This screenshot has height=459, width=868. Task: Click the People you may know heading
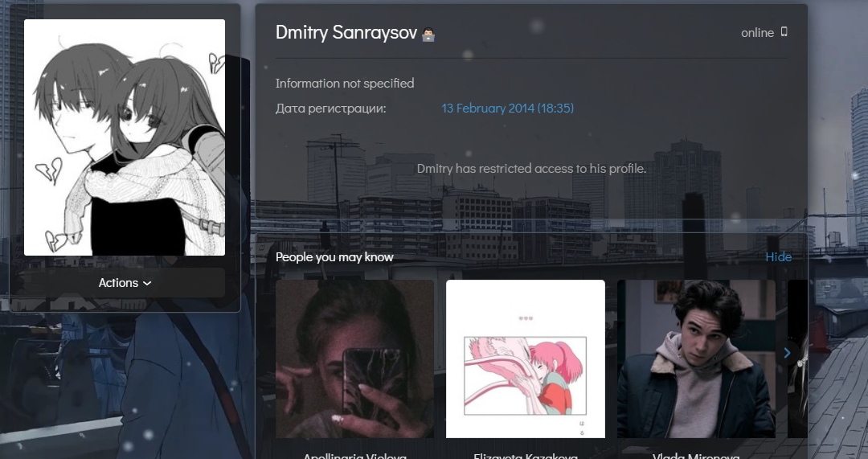334,257
